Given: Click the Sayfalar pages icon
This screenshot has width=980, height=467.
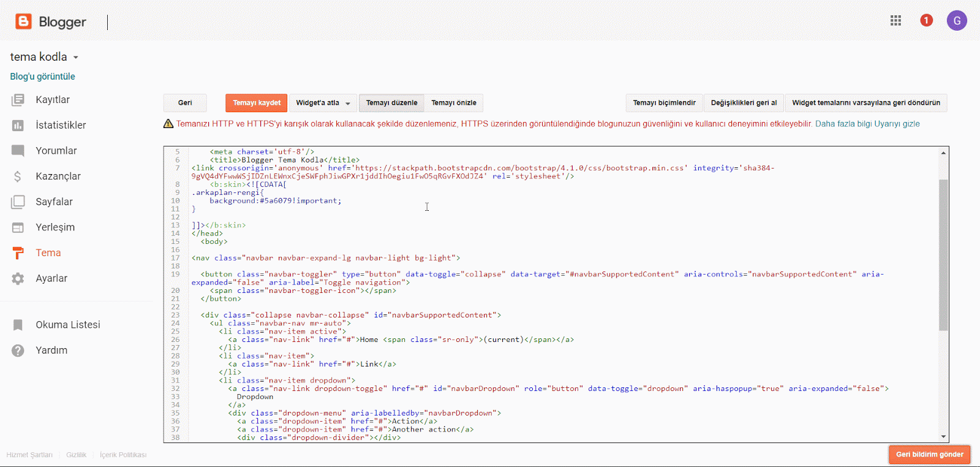Looking at the screenshot, I should tap(18, 202).
